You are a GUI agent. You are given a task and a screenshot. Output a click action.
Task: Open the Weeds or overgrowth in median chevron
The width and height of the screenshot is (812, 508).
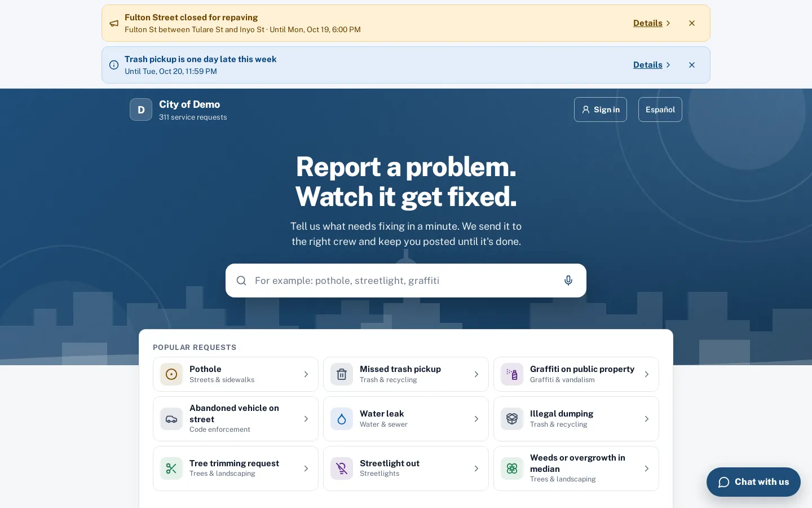[647, 468]
